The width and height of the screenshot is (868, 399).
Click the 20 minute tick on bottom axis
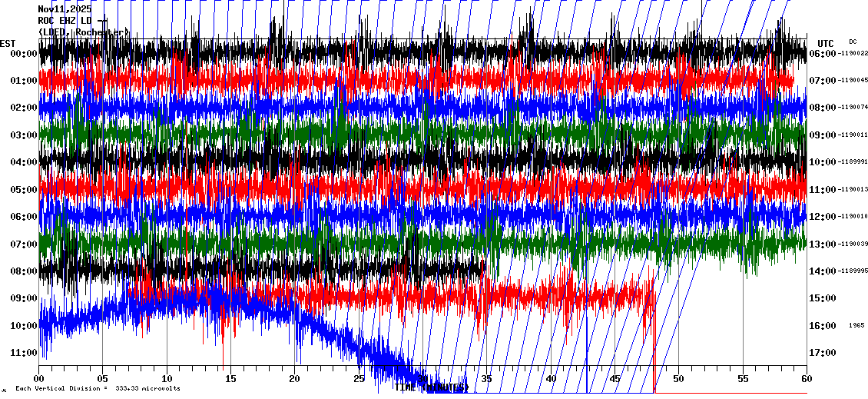(294, 379)
